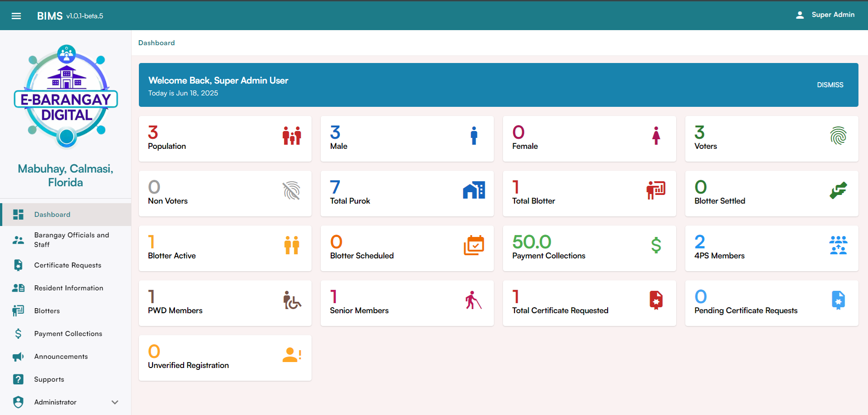868x415 pixels.
Task: Click the Non Voters crossed fingerprint icon
Action: (x=291, y=190)
